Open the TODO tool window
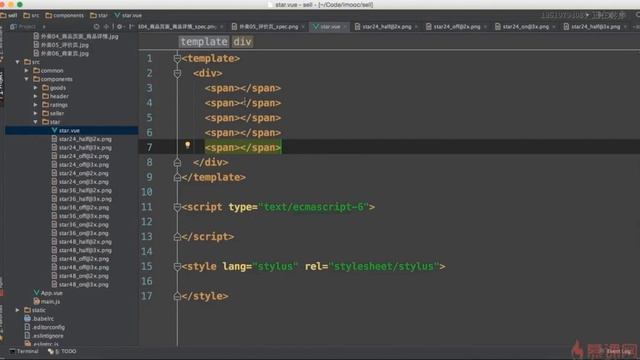 click(62, 351)
